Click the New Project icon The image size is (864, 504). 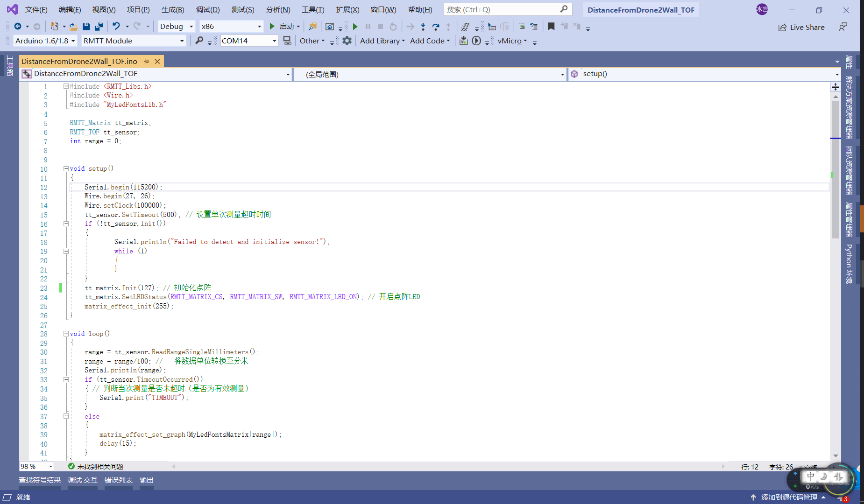pos(54,27)
